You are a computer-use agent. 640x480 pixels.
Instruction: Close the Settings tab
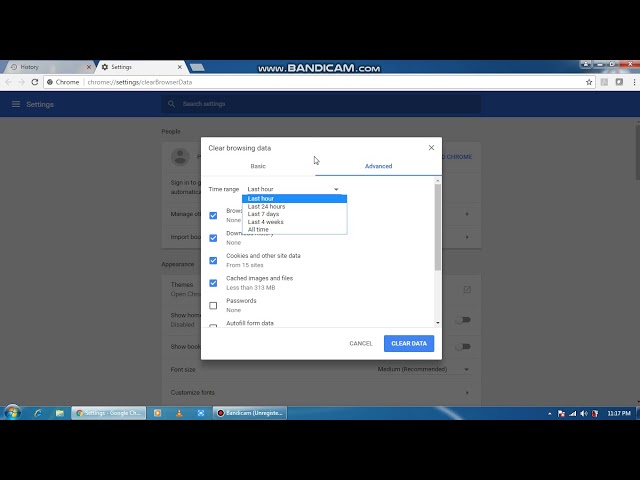(180, 67)
